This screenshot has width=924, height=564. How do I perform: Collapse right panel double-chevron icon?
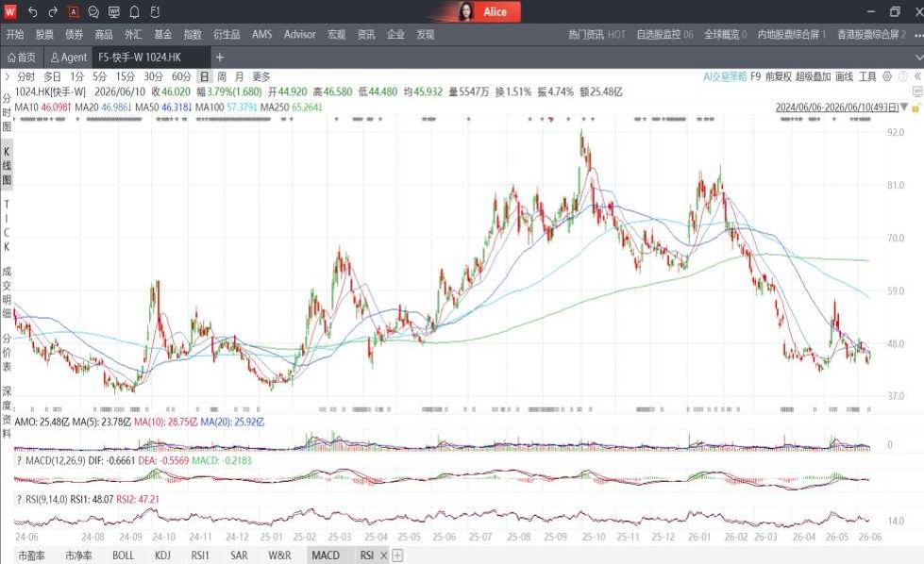917,76
